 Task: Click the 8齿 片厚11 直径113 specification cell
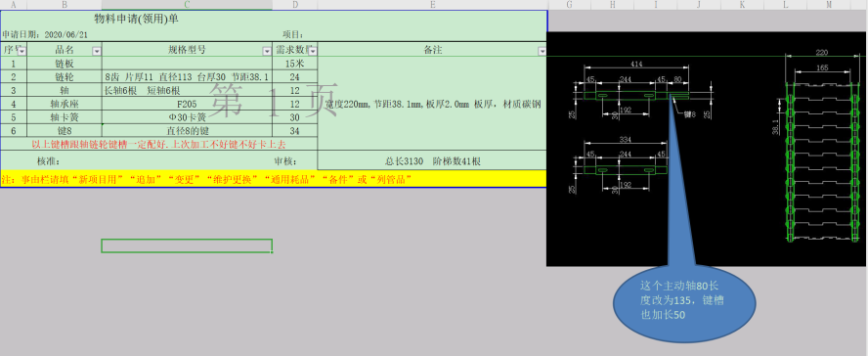point(187,77)
